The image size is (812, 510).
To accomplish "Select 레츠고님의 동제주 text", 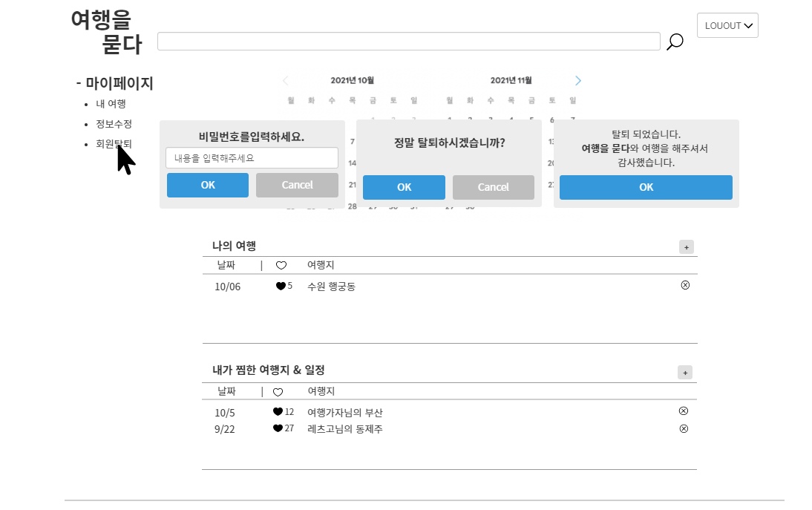I will click(x=345, y=429).
